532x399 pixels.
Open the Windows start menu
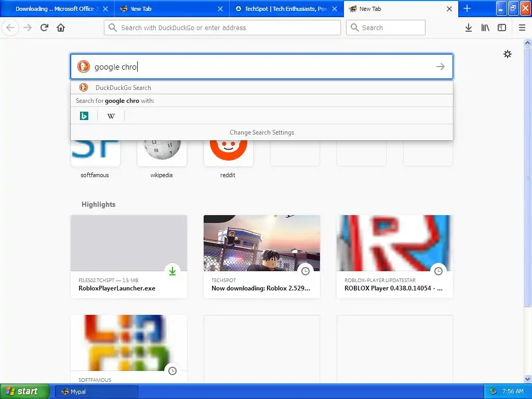(x=25, y=391)
